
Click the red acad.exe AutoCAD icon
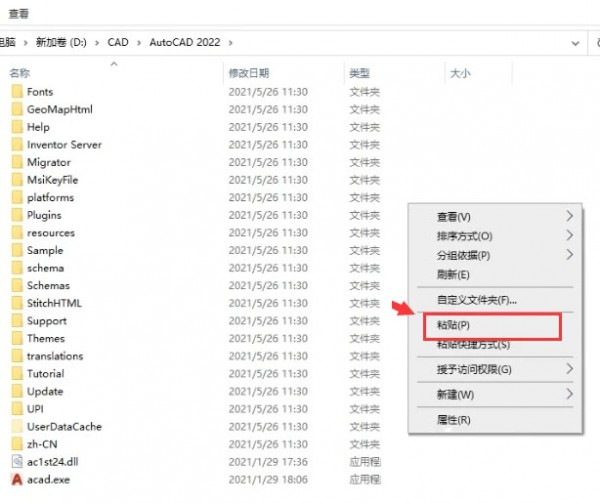[x=17, y=479]
